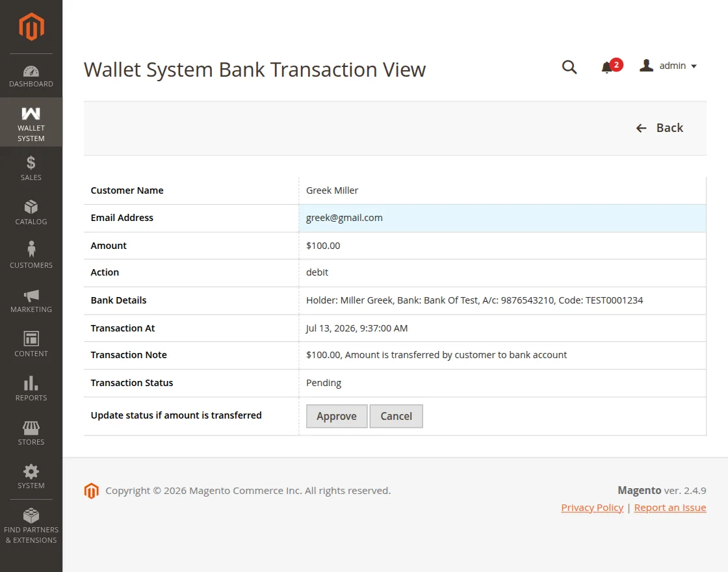The image size is (728, 572).
Task: Select the debit action value
Action: pos(317,272)
